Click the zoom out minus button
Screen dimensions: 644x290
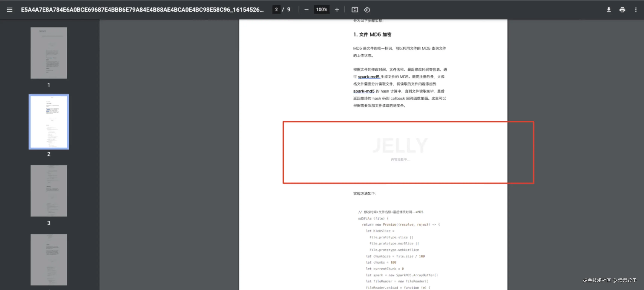(x=306, y=10)
